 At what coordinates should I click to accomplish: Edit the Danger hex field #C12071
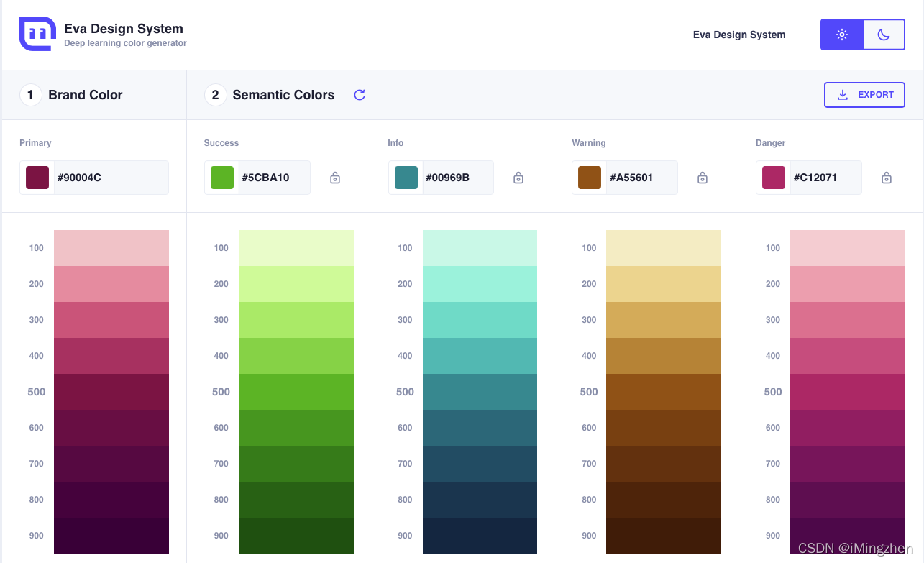point(826,178)
